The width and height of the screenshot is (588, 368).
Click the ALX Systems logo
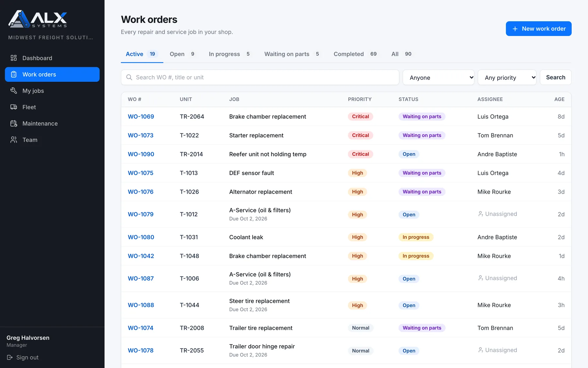click(38, 19)
